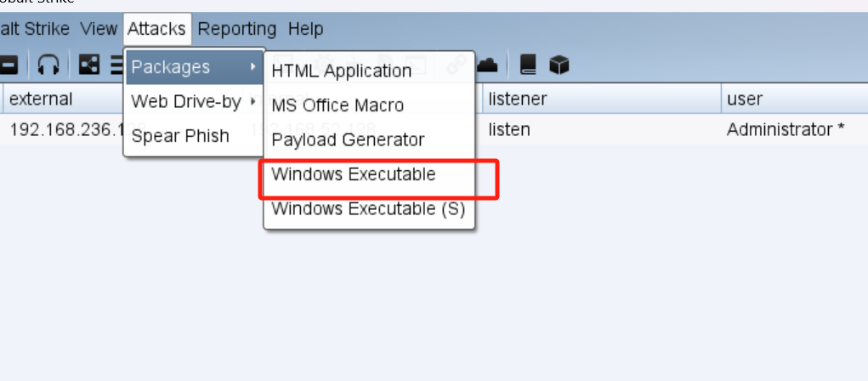Image resolution: width=868 pixels, height=381 pixels.
Task: Click the disconnect minus icon in toolbar
Action: tap(9, 65)
